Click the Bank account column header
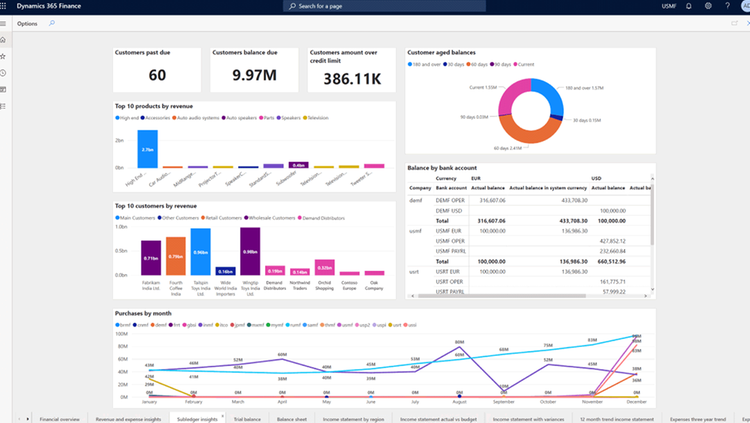This screenshot has width=750, height=423. click(451, 188)
